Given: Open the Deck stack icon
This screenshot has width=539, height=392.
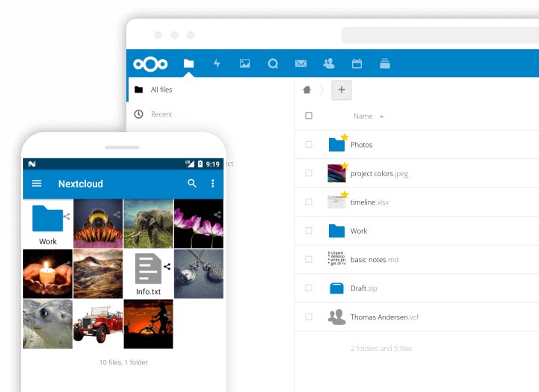Looking at the screenshot, I should tap(385, 63).
